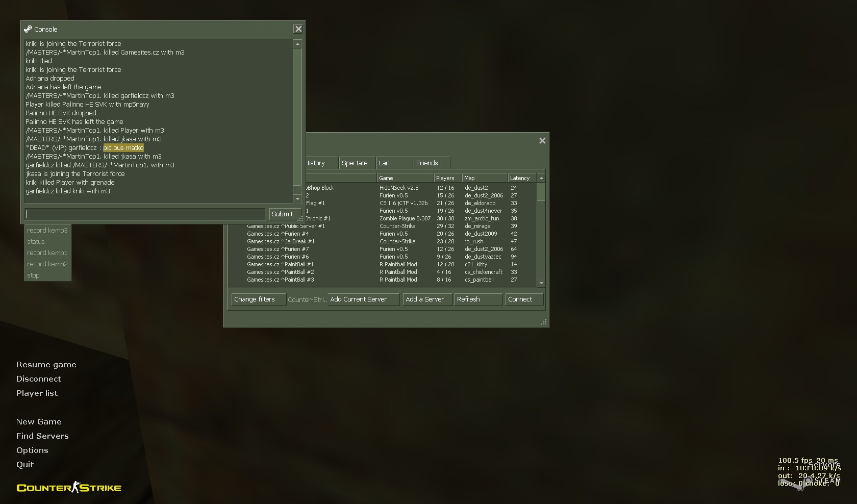Viewport: 857px width, 504px height.
Task: Select the Zombie Plague 8.387 server row
Action: pyautogui.click(x=421, y=218)
